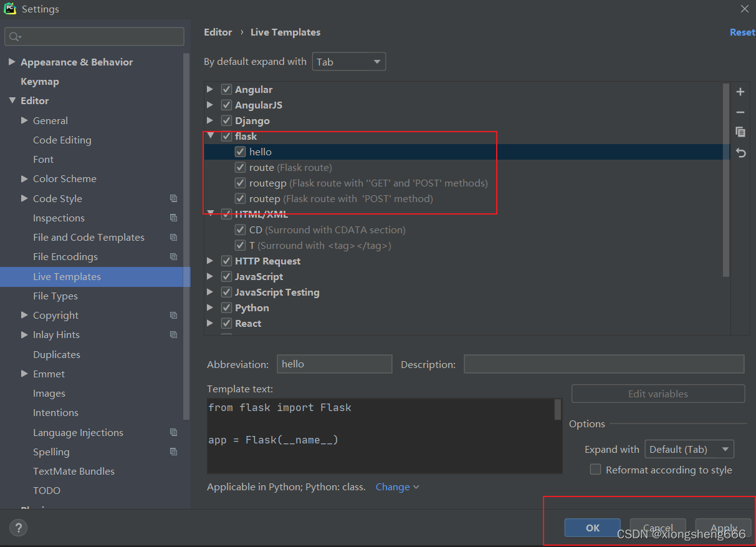Click the duplicate template icon

point(740,132)
